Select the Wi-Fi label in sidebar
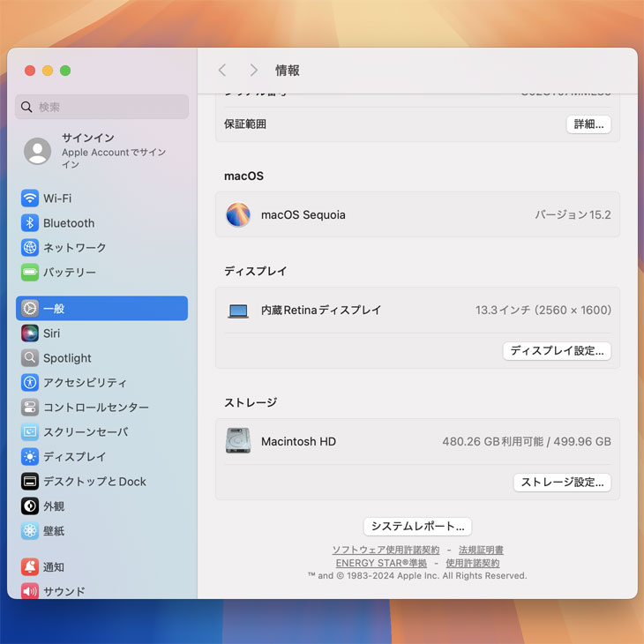The height and width of the screenshot is (644, 644). click(57, 198)
